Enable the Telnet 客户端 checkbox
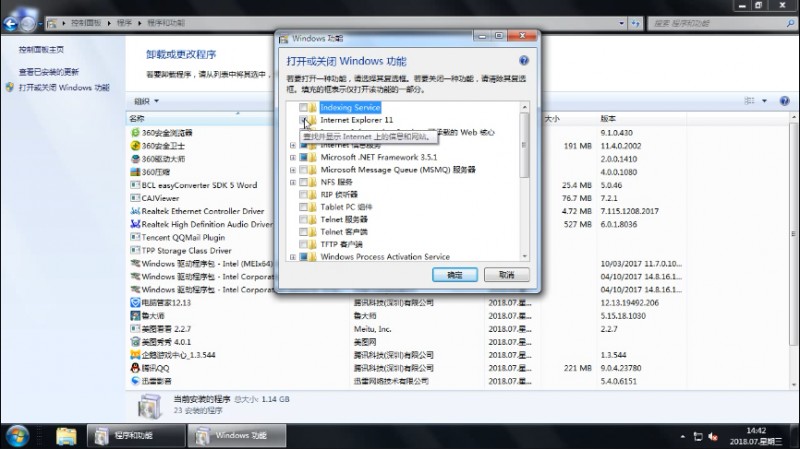The height and width of the screenshot is (449, 800). (x=303, y=232)
